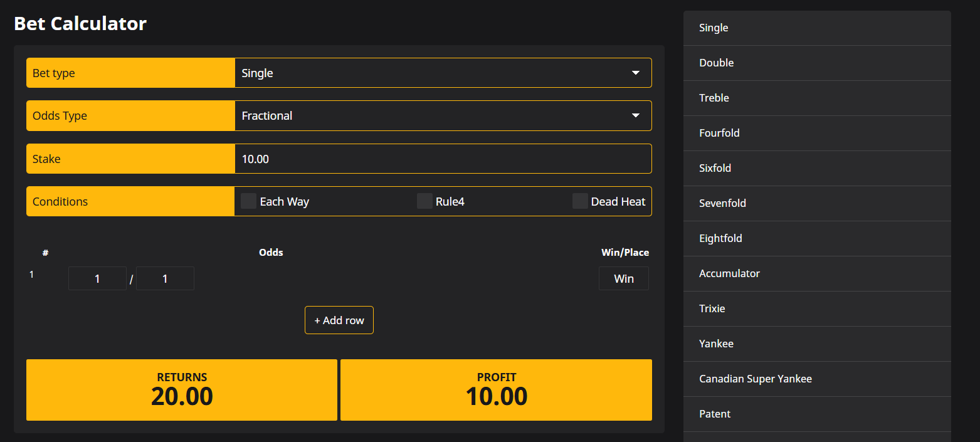Click the Stake input field
The width and height of the screenshot is (980, 442).
443,159
